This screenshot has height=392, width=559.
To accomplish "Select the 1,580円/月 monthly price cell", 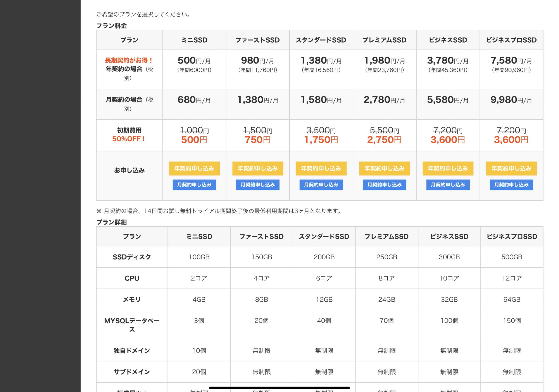I will click(321, 104).
